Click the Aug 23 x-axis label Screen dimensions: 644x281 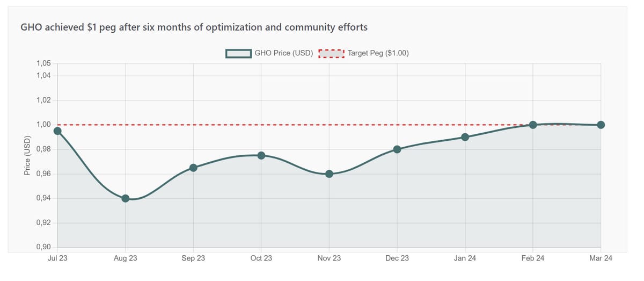pyautogui.click(x=126, y=258)
